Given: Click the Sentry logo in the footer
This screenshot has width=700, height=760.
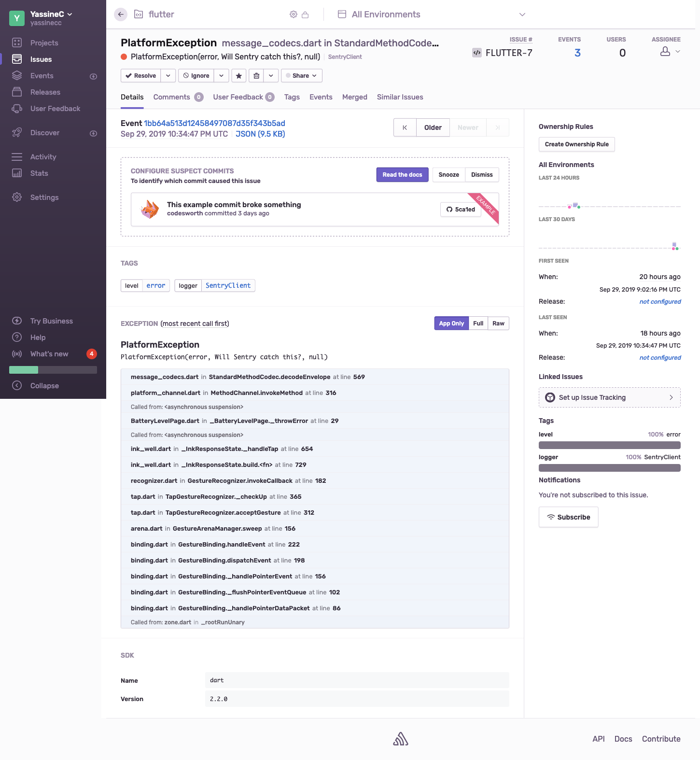Looking at the screenshot, I should (401, 739).
